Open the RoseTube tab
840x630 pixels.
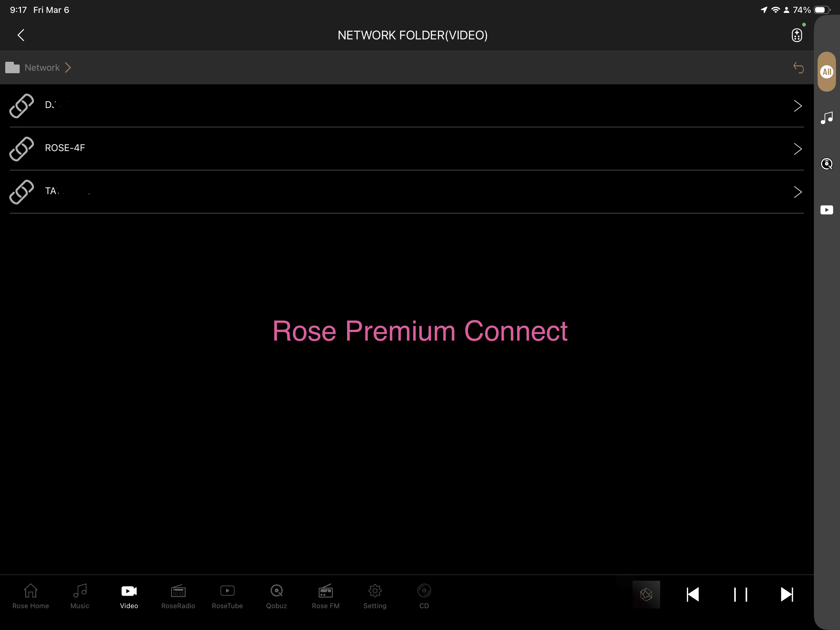point(227,596)
